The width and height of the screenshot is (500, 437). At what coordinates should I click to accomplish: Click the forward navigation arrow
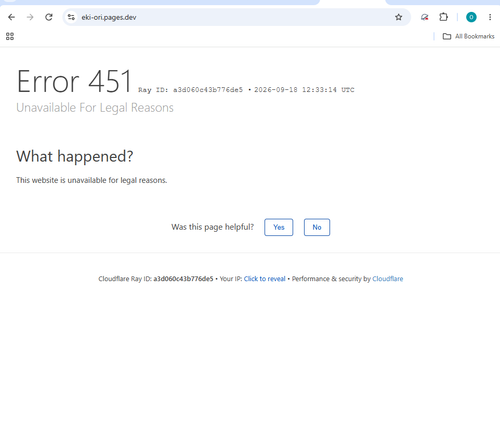(x=30, y=17)
